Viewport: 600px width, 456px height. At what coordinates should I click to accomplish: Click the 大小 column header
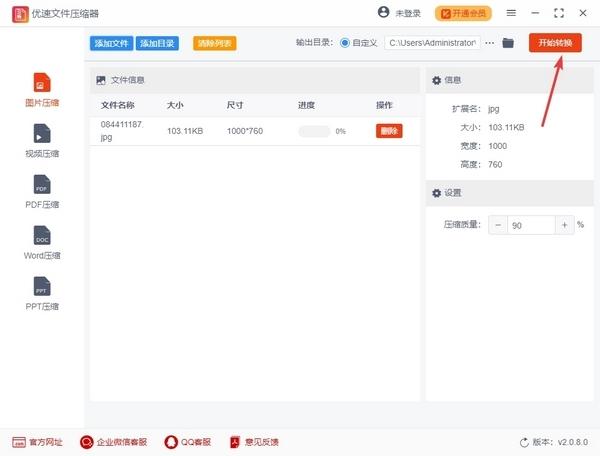[x=175, y=105]
